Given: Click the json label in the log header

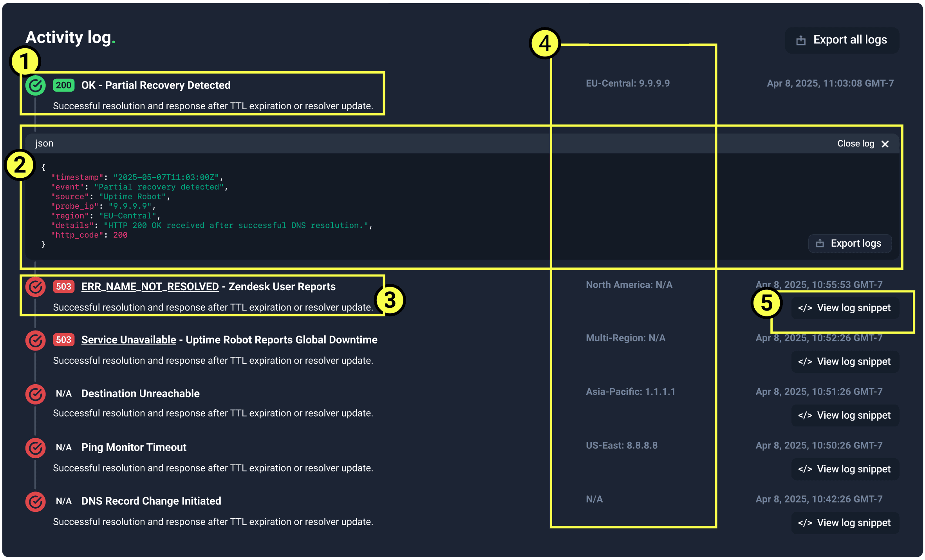Looking at the screenshot, I should [x=44, y=143].
